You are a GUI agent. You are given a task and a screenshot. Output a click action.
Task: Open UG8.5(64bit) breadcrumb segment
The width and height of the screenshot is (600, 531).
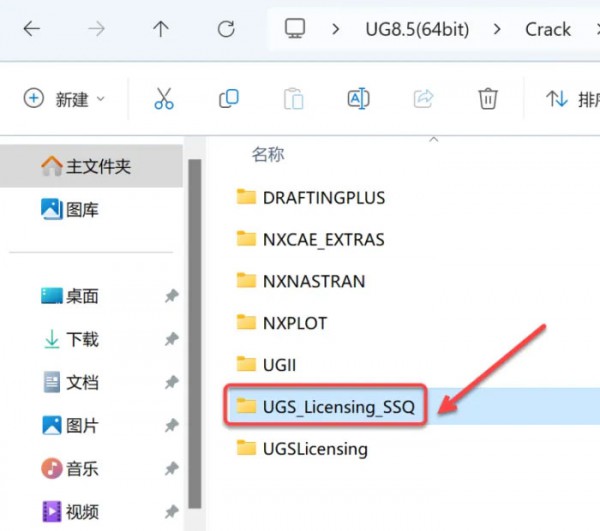click(417, 29)
